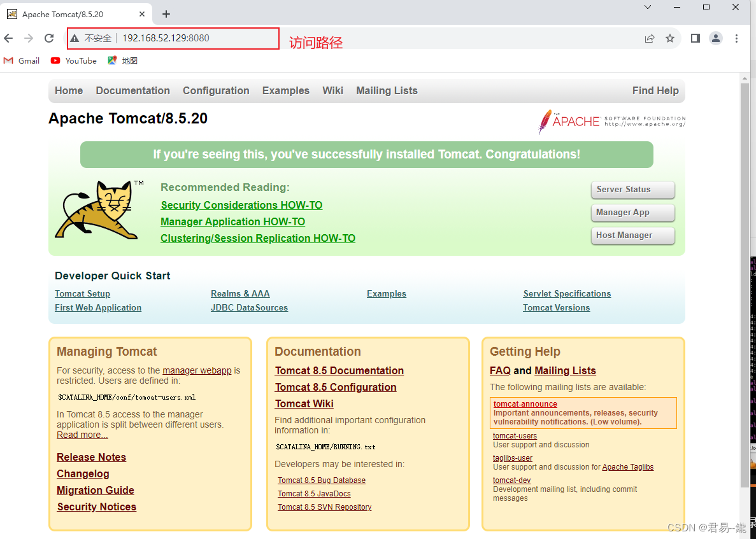Reload the page with refresh icon
The height and width of the screenshot is (539, 756).
(x=49, y=38)
